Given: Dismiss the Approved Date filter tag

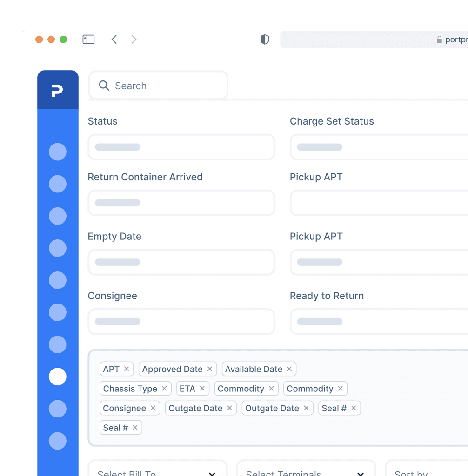Looking at the screenshot, I should 209,369.
